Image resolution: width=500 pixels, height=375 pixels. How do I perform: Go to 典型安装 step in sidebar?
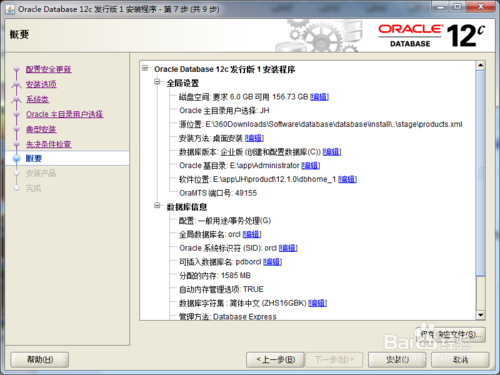click(x=41, y=129)
